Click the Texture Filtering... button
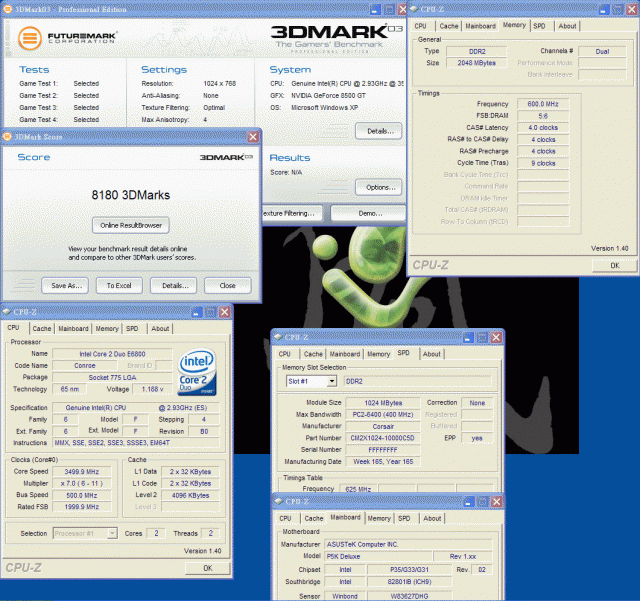The height and width of the screenshot is (601, 640). coord(292,213)
